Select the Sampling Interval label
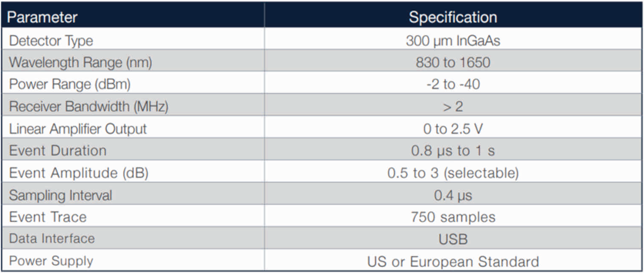This screenshot has width=644, height=273. pyautogui.click(x=60, y=195)
